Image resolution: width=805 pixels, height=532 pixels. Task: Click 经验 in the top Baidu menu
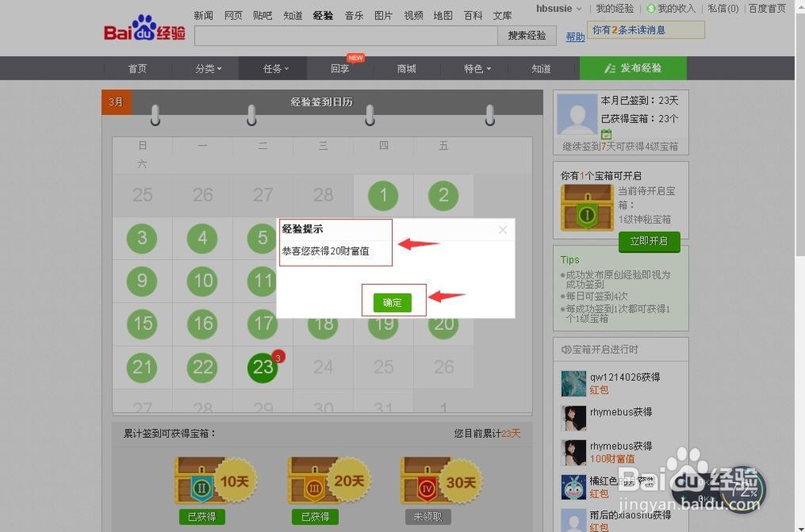pos(322,15)
